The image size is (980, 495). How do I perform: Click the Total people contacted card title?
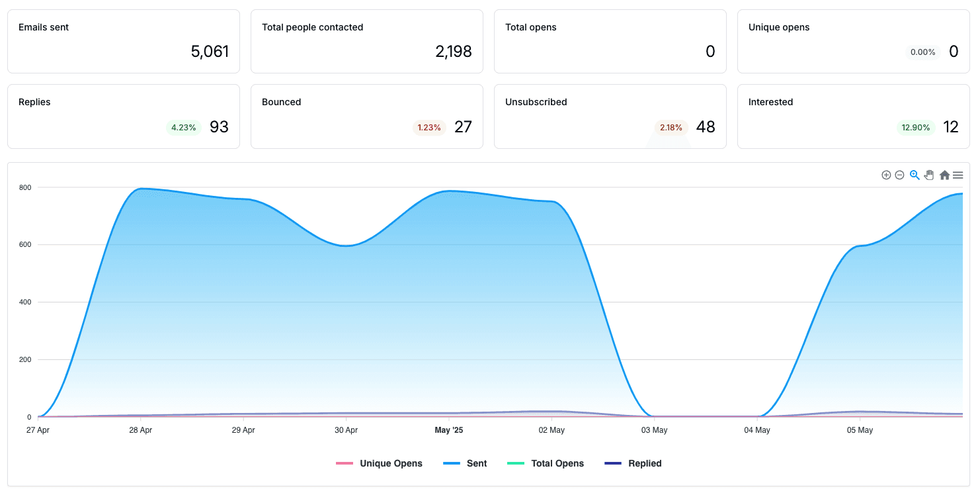point(313,27)
